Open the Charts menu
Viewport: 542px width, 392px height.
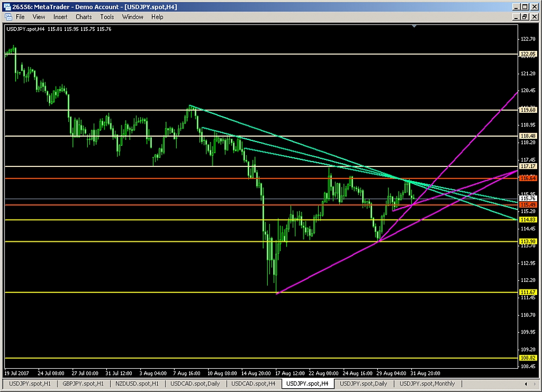click(x=83, y=17)
